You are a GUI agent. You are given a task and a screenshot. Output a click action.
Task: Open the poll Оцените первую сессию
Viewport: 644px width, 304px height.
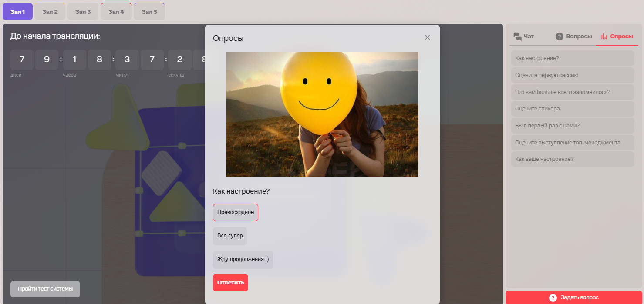pyautogui.click(x=573, y=75)
